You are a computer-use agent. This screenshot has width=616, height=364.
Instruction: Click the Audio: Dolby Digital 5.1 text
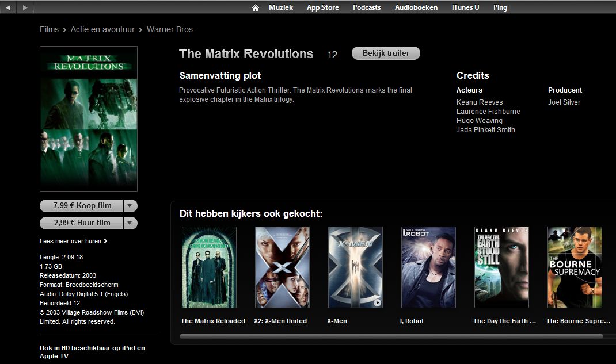click(x=83, y=294)
